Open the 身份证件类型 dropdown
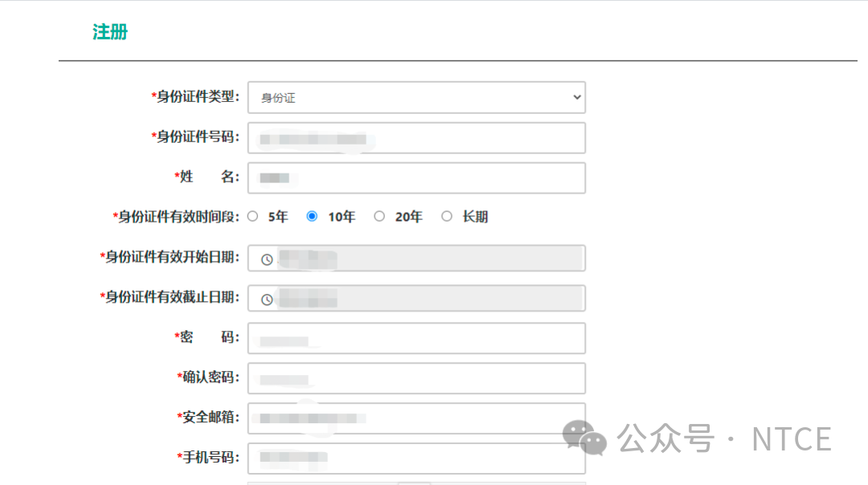This screenshot has width=868, height=485. click(416, 97)
